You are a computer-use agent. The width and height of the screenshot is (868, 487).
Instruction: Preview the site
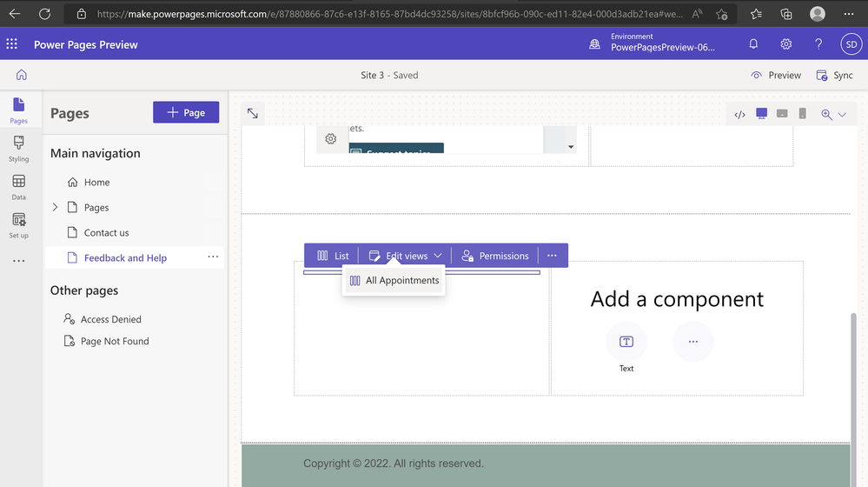point(776,76)
